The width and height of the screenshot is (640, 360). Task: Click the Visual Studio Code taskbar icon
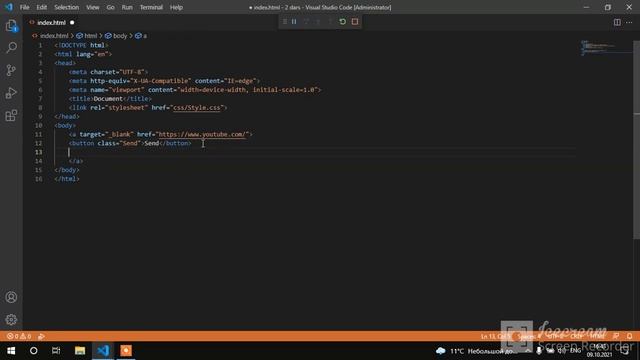pyautogui.click(x=103, y=351)
